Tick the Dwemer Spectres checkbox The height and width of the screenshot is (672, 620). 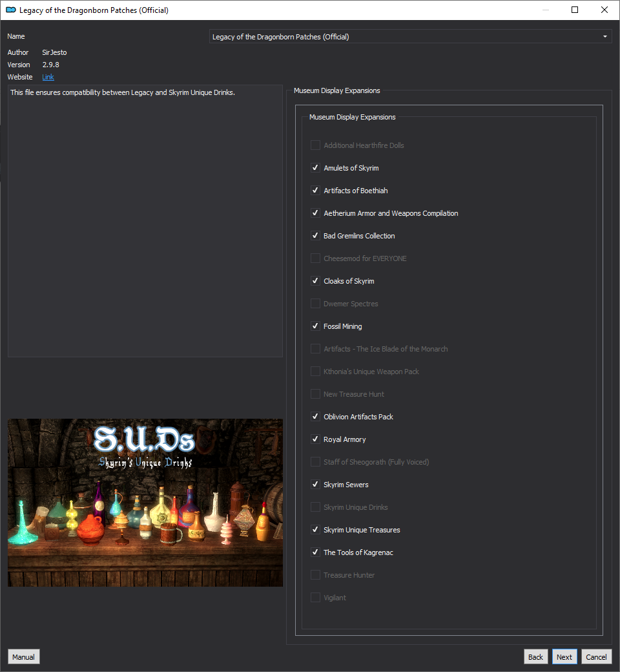315,304
